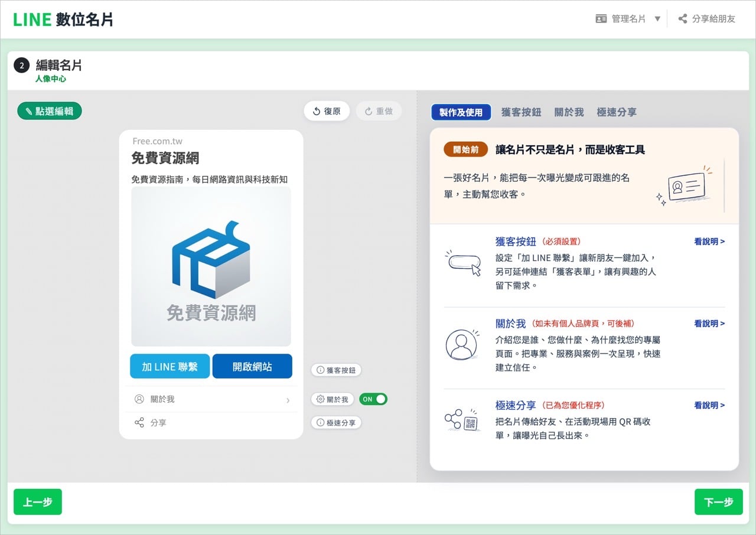The width and height of the screenshot is (756, 535).
Task: Open 極速分享 heading link in panel
Action: coord(516,405)
